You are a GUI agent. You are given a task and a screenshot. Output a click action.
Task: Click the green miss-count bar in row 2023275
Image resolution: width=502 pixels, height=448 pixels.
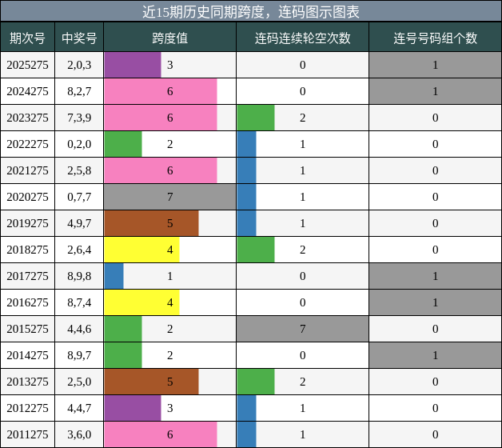pyautogui.click(x=256, y=118)
